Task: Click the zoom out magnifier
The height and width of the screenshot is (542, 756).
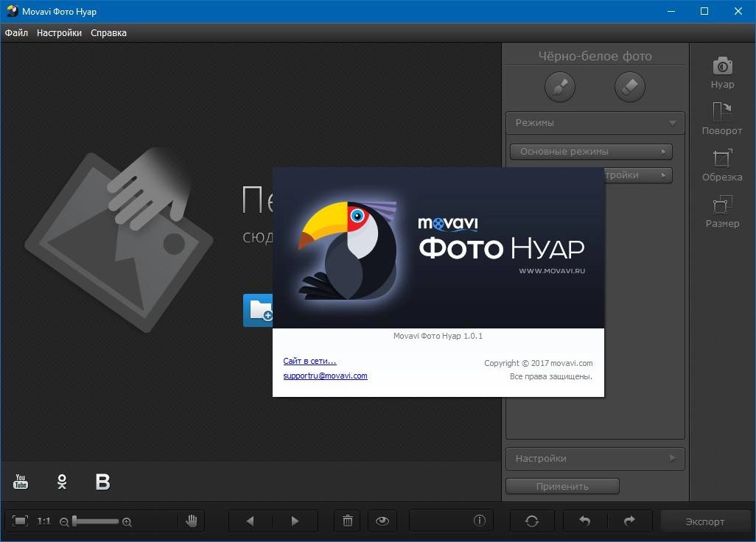Action: tap(63, 522)
